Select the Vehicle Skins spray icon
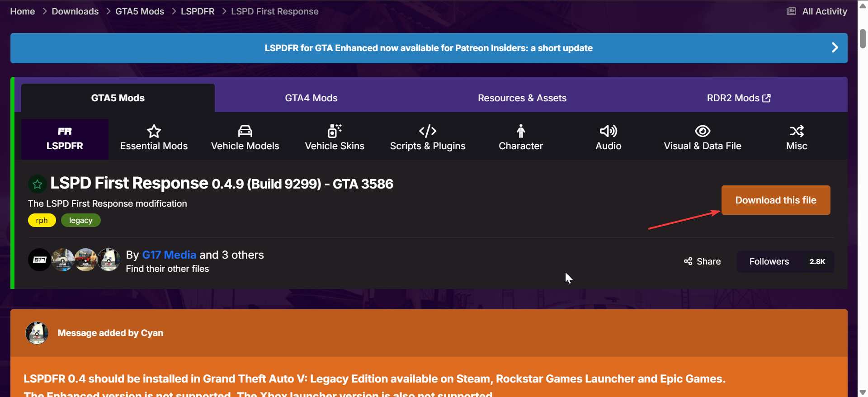 point(335,131)
